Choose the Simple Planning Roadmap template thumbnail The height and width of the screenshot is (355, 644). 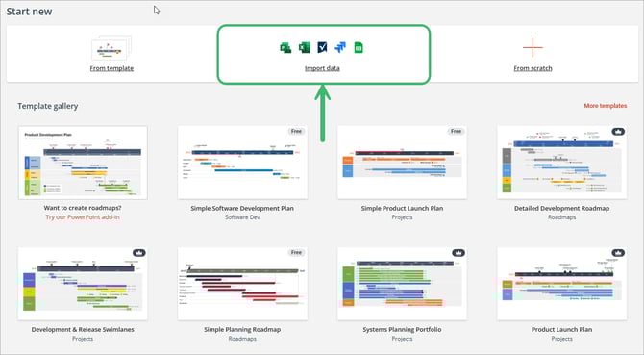[242, 284]
